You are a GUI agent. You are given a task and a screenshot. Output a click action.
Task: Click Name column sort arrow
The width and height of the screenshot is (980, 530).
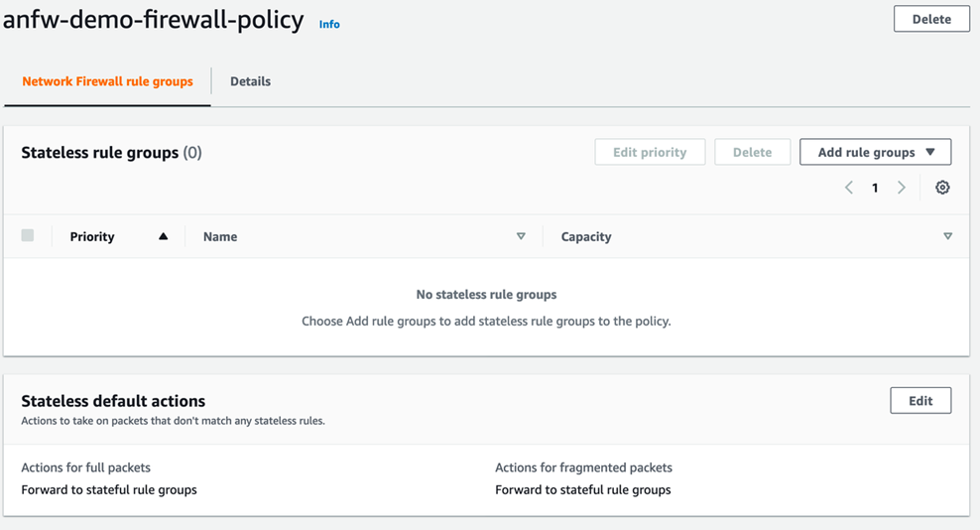pos(521,236)
